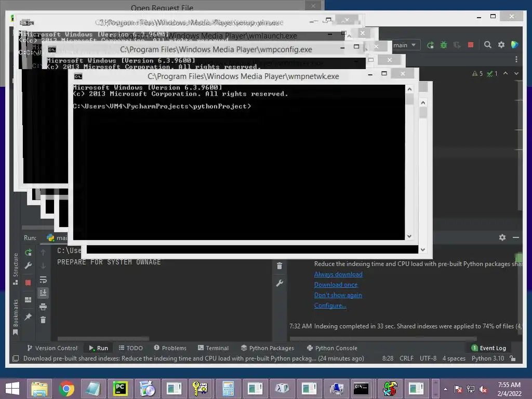Open the Event Log tab
Screen dimensions: 532x399
(488, 348)
